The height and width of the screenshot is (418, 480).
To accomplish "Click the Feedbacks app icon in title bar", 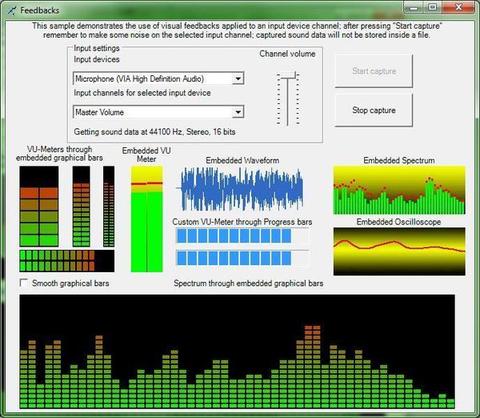I will (12, 10).
